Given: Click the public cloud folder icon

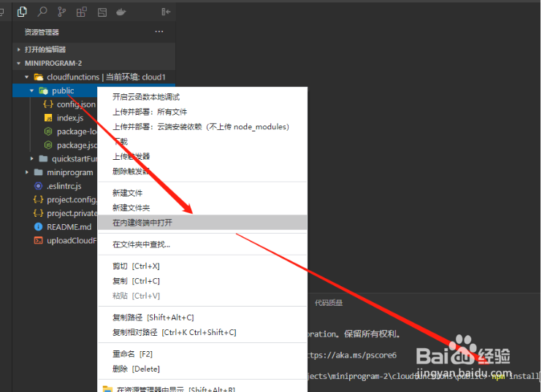Looking at the screenshot, I should (x=44, y=91).
